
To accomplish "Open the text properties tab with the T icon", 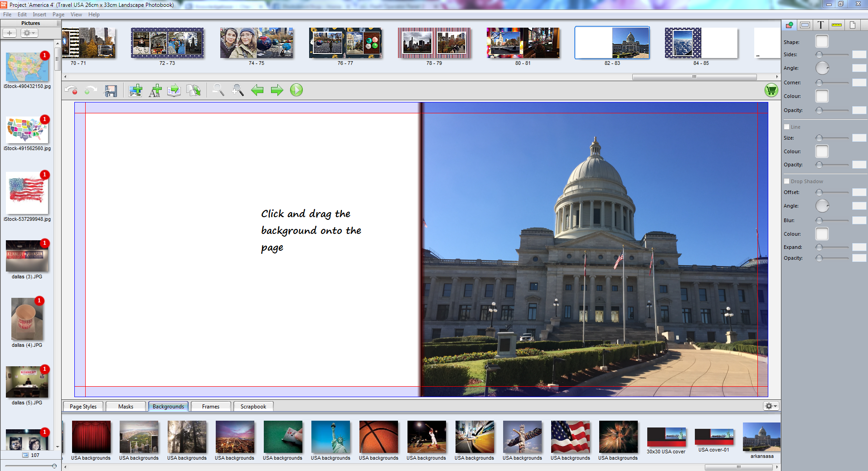I will [820, 25].
